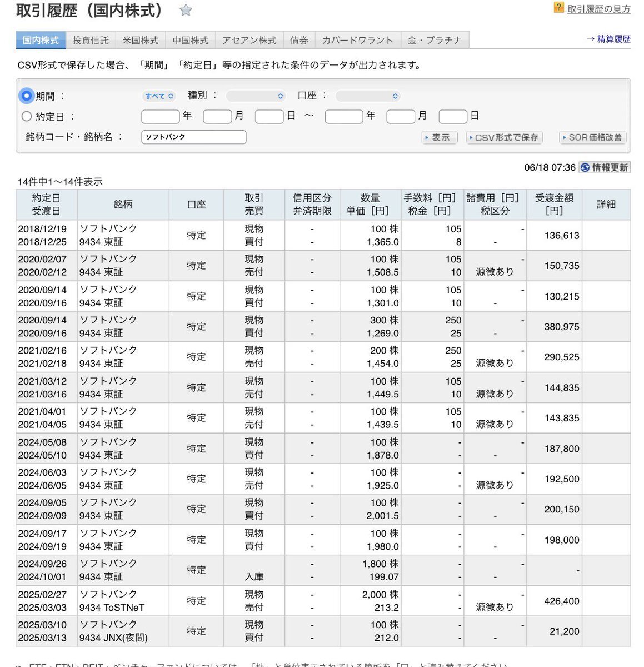644x667 pixels.
Task: Click the 銘柄 column header
Action: 123,205
